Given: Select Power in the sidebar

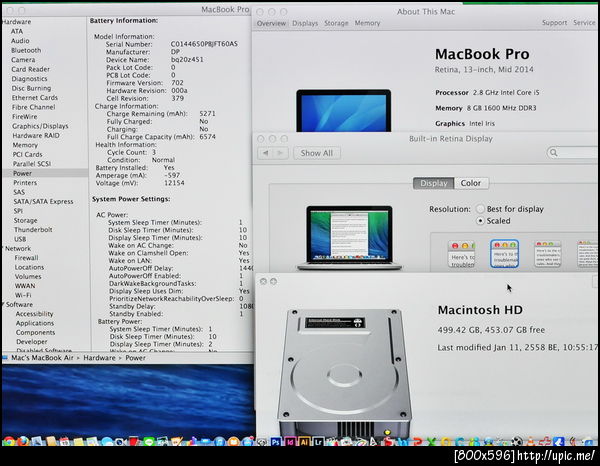Looking at the screenshot, I should pyautogui.click(x=22, y=173).
